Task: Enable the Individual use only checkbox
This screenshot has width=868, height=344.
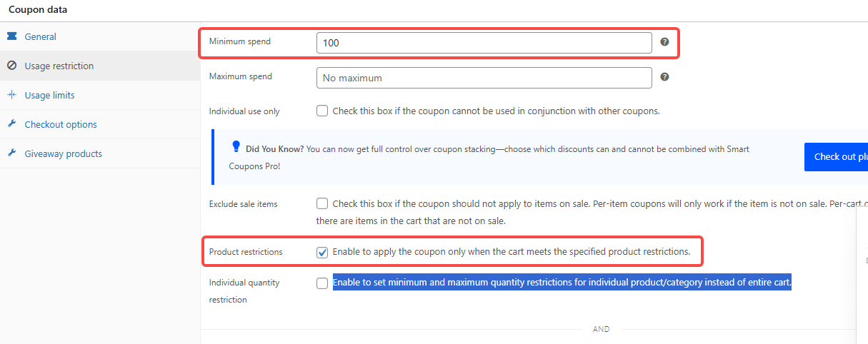Action: click(x=322, y=111)
